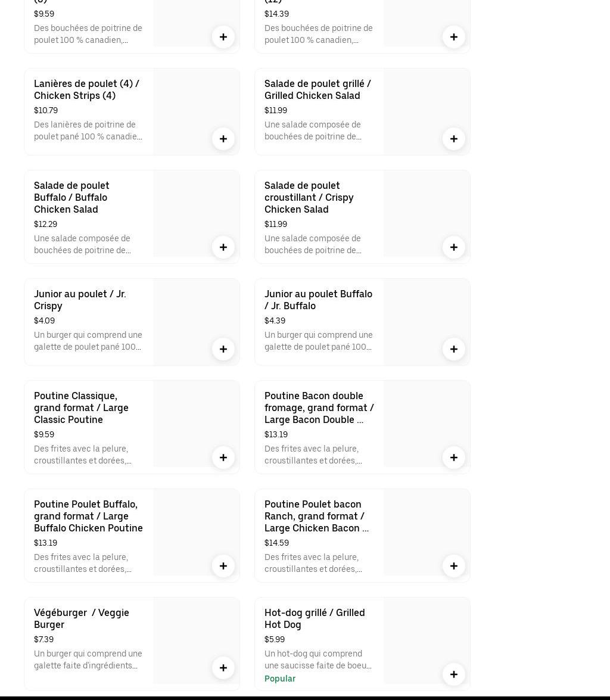Open Végéburger / Veggie Burger details
The image size is (610, 700).
pyautogui.click(x=82, y=618)
